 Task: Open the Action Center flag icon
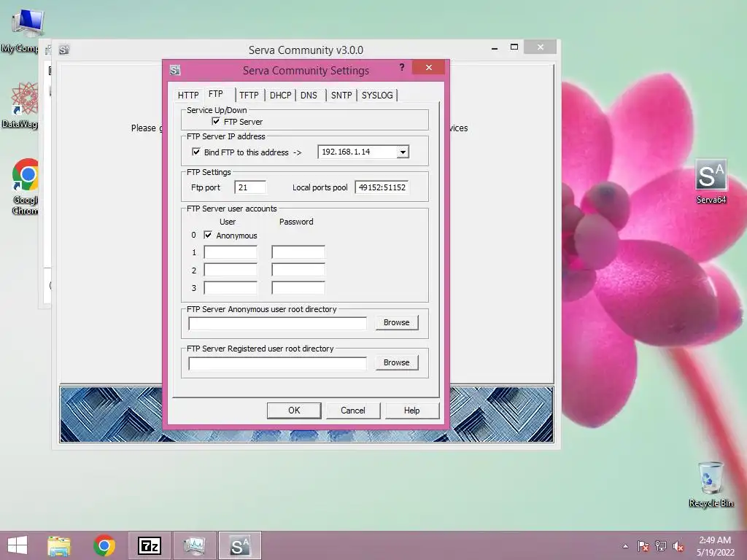click(643, 546)
